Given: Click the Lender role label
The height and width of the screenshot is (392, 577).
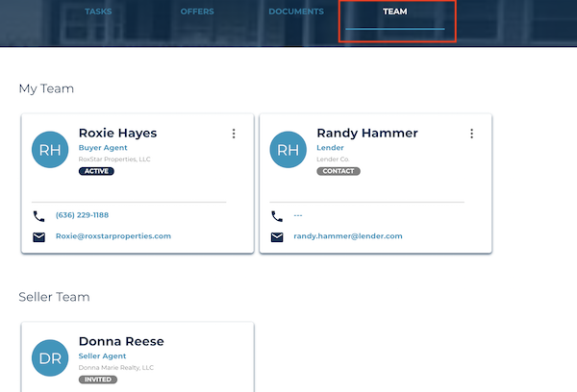Looking at the screenshot, I should pos(331,147).
